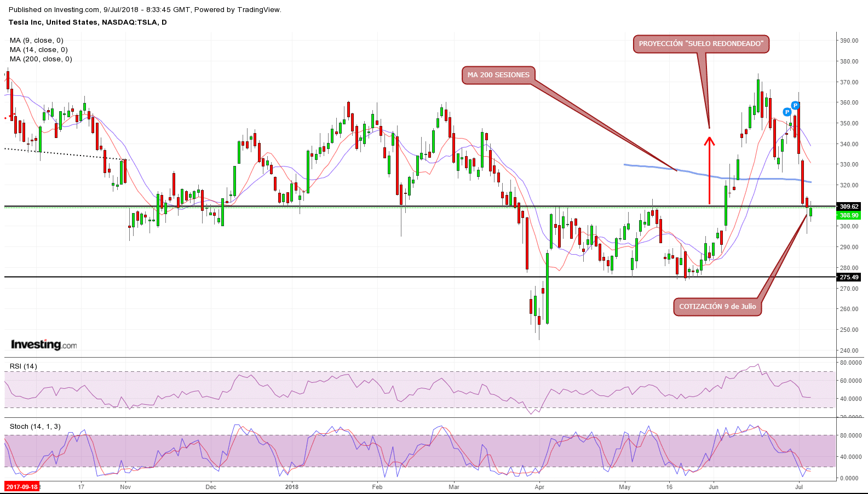Screen dimensions: 868x494
Task: Open the RSI (14) indicator label
Action: pos(24,366)
